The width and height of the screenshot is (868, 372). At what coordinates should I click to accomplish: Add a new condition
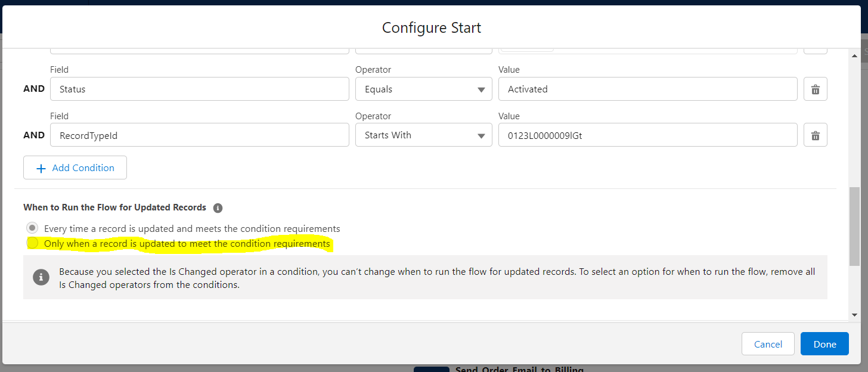click(x=75, y=168)
